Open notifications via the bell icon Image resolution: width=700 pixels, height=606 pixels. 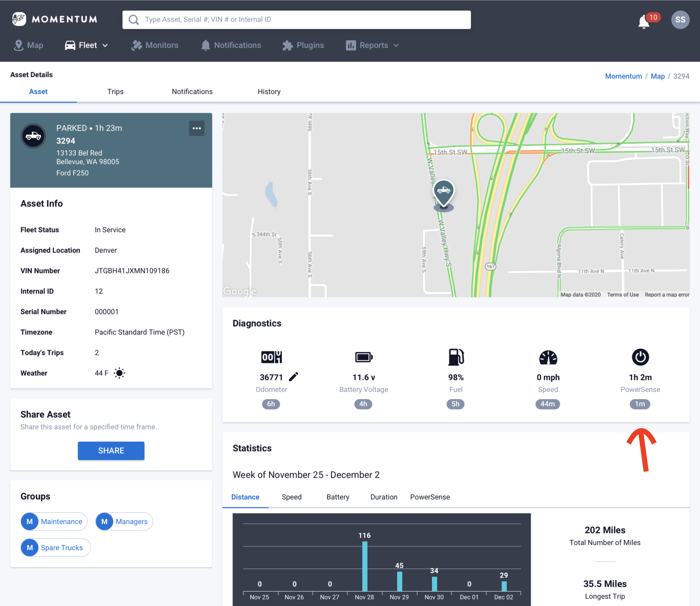[643, 20]
